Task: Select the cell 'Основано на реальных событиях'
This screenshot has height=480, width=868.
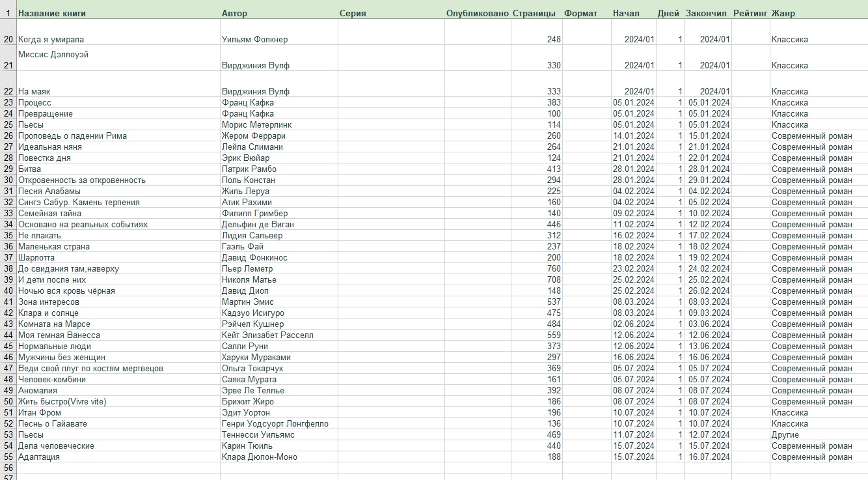Action: click(x=118, y=224)
